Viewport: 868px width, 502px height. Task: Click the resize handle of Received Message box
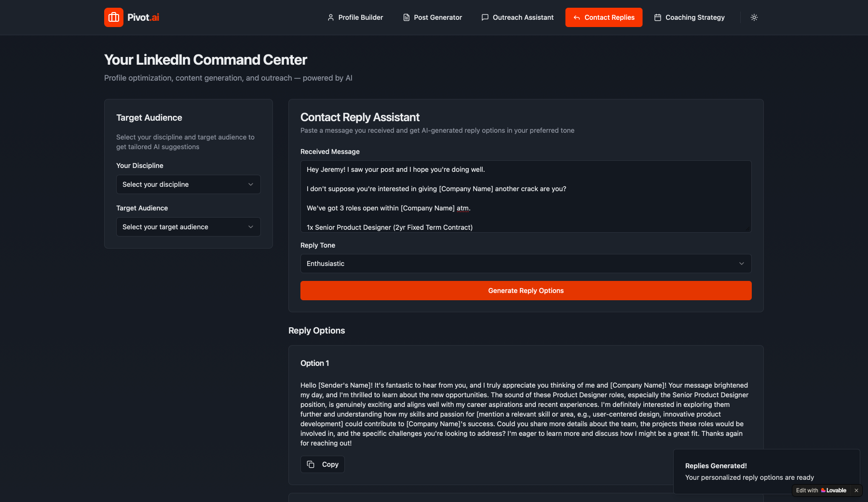click(x=748, y=229)
